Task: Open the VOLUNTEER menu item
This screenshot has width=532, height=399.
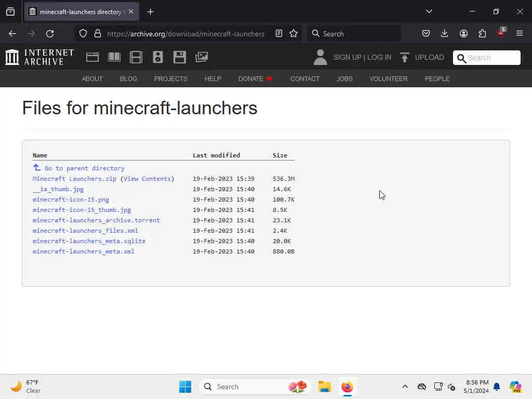Action: coord(389,79)
